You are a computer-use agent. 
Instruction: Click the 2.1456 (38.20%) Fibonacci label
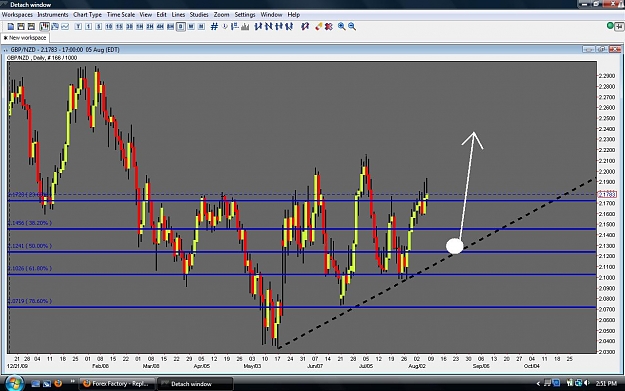pyautogui.click(x=30, y=223)
